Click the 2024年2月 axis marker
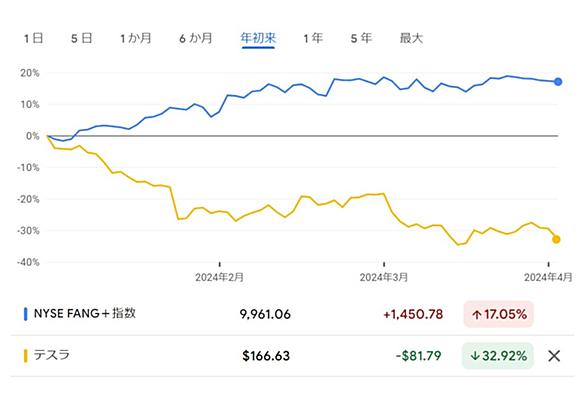 tap(219, 277)
